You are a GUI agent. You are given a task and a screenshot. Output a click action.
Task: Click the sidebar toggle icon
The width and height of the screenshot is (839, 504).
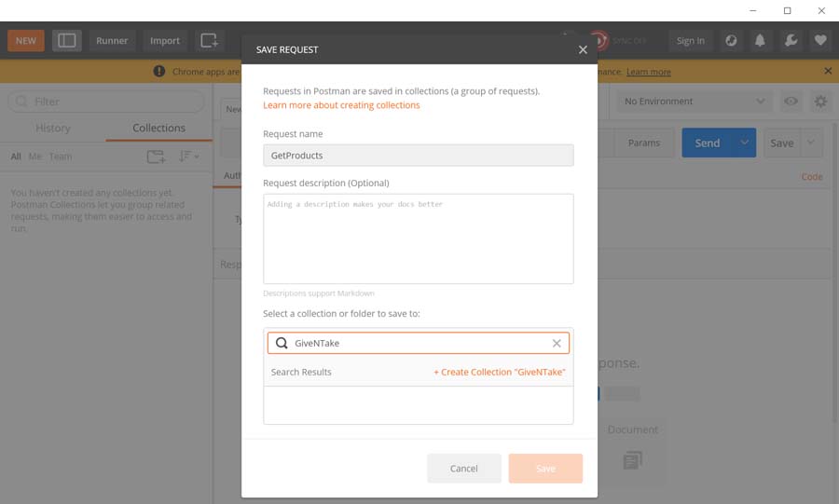(66, 41)
